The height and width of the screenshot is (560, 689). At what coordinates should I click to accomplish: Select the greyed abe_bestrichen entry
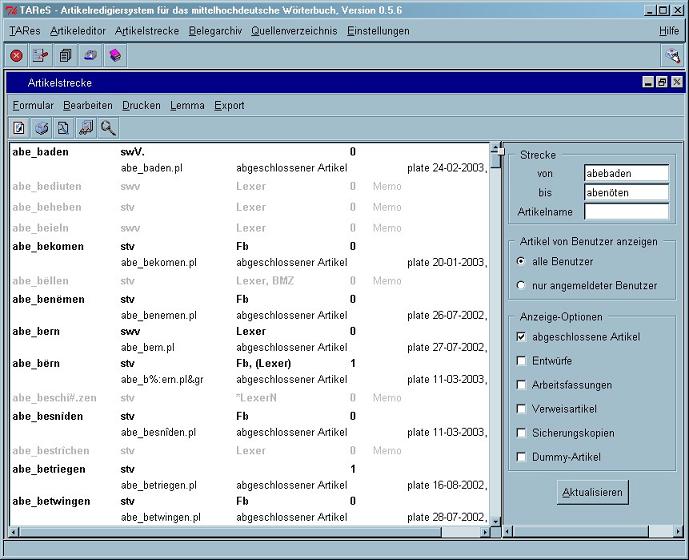51,451
